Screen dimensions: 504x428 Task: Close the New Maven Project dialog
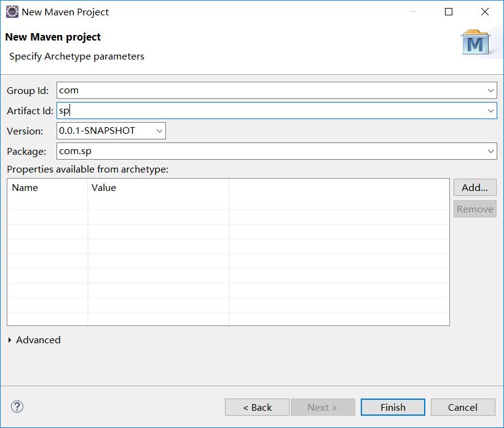(485, 12)
